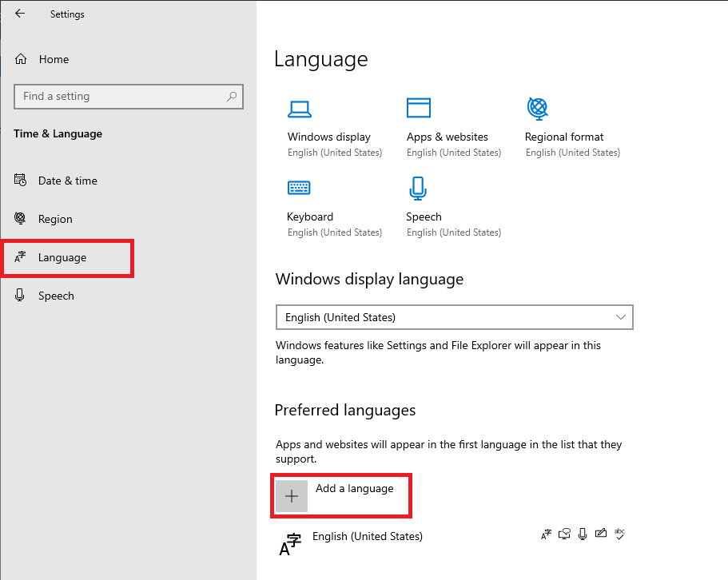Click the Time & Language heading
Image resolution: width=728 pixels, height=580 pixels.
click(58, 133)
